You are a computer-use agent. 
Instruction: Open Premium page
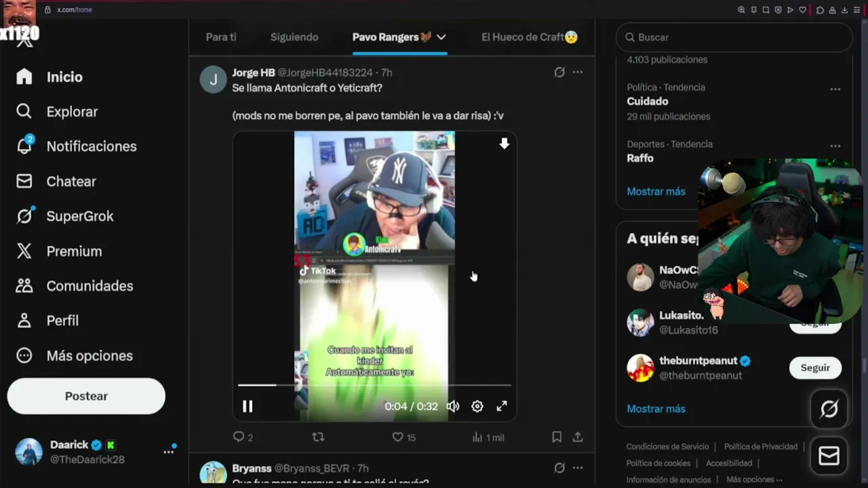[x=59, y=251]
